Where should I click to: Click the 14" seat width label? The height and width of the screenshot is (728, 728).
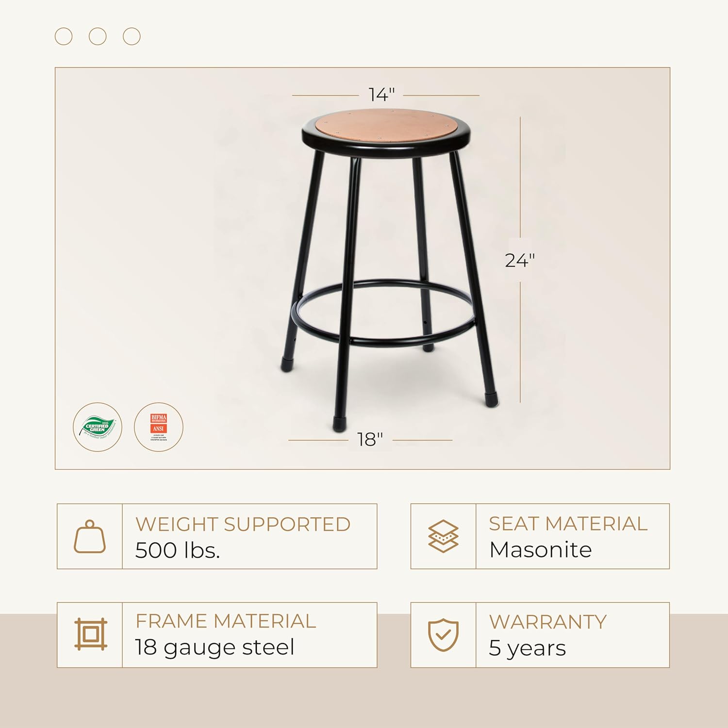click(x=381, y=95)
